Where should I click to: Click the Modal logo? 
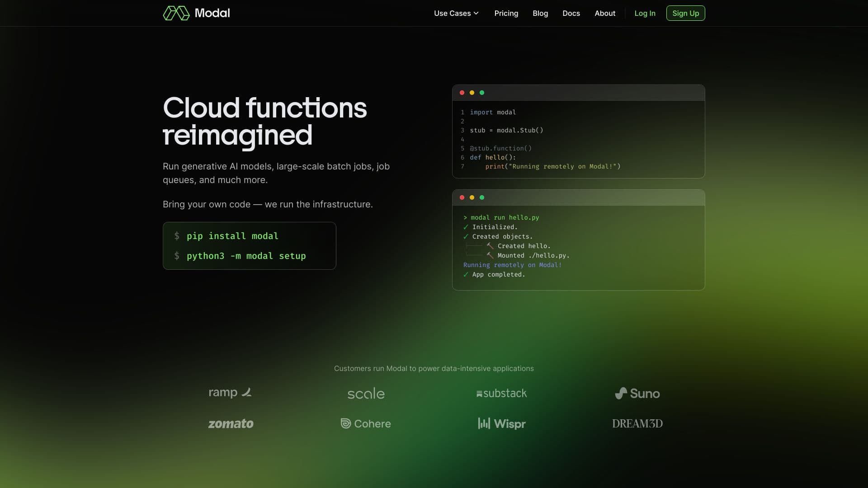(196, 13)
